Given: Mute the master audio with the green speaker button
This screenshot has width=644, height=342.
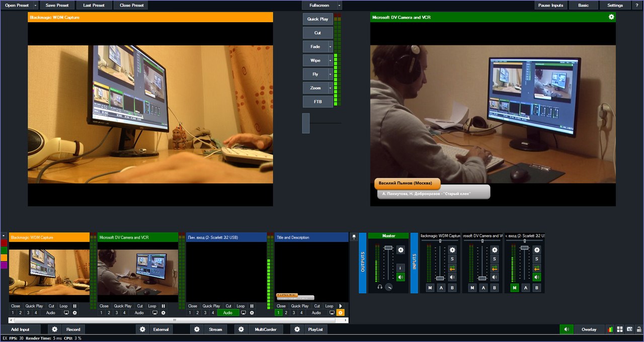Looking at the screenshot, I should coord(401,277).
